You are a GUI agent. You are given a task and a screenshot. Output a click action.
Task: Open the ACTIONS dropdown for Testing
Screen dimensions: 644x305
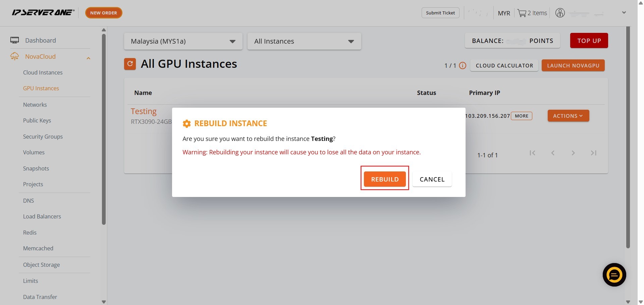568,116
